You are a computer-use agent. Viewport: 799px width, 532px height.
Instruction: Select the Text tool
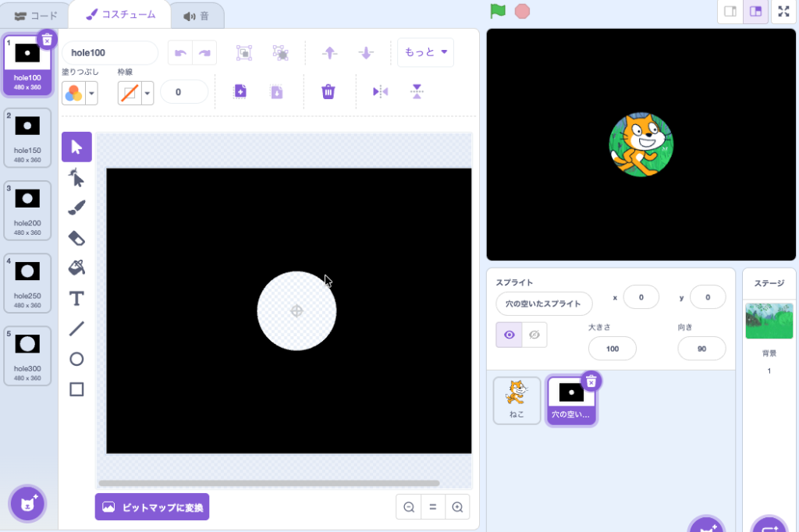76,299
